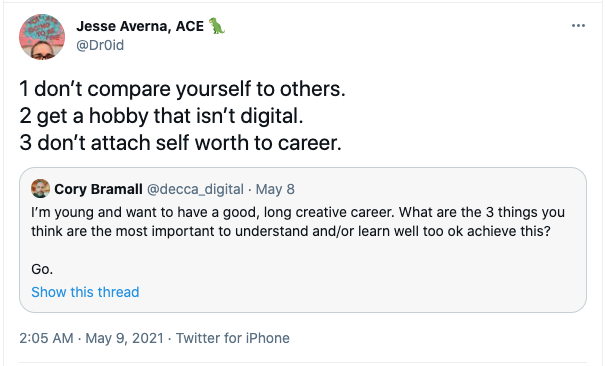This screenshot has height=366, width=606.
Task: Click Show this thread link
Action: (x=85, y=292)
